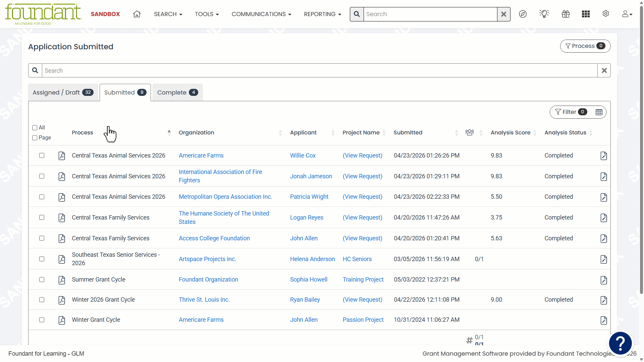Tick the Page selection checkbox
Screen dimensions: 644x362
point(35,138)
